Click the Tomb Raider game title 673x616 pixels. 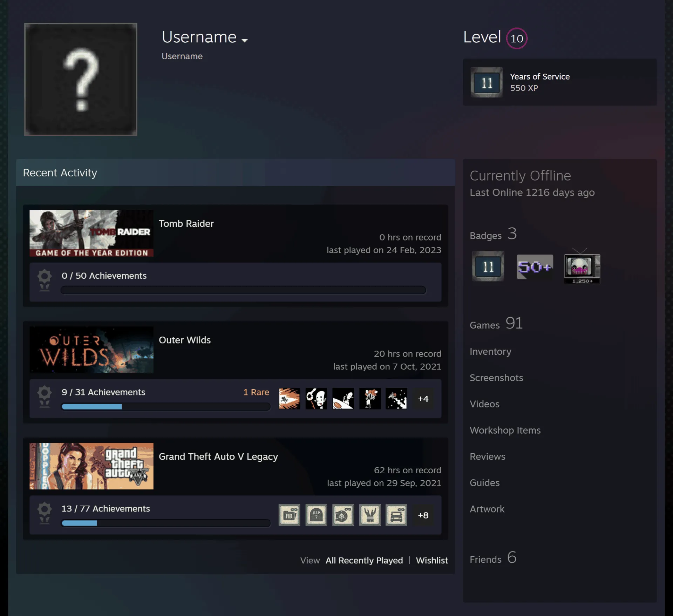[186, 224]
